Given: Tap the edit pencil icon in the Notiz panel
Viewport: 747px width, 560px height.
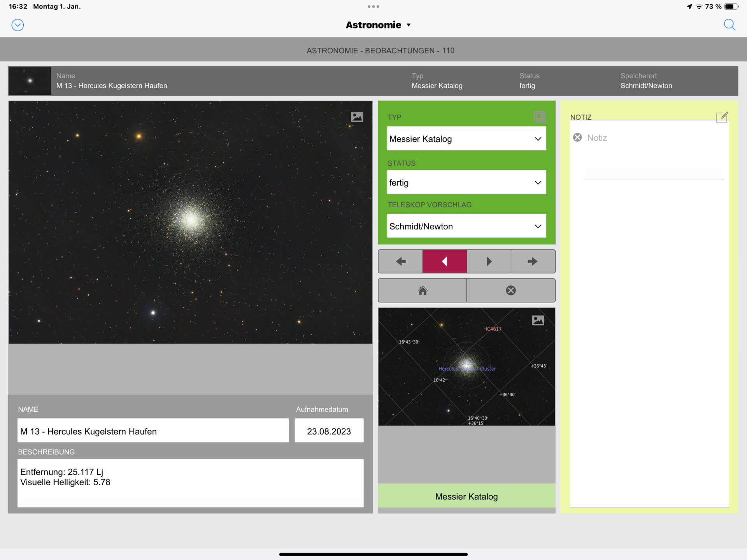Looking at the screenshot, I should 722,117.
